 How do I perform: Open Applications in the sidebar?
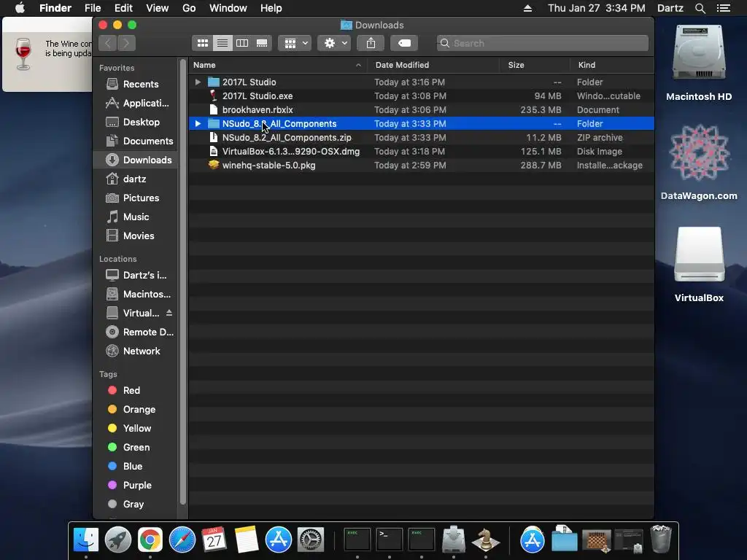(x=135, y=103)
